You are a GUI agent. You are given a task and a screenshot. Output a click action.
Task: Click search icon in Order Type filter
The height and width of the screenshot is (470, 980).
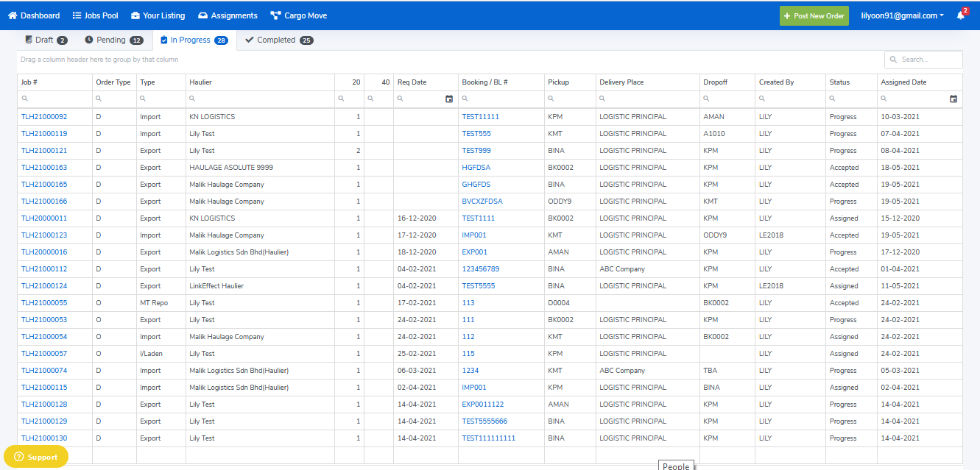point(99,99)
